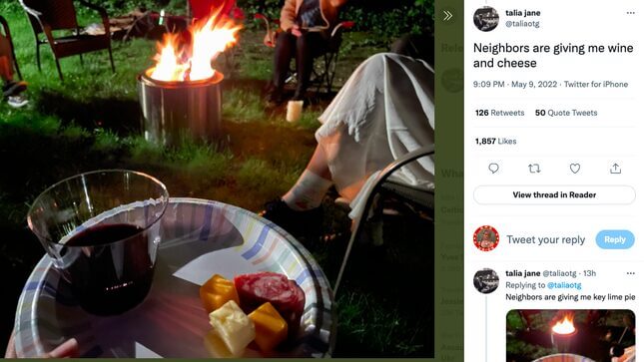
Task: View the 1,857 Likes list
Action: [x=496, y=142]
